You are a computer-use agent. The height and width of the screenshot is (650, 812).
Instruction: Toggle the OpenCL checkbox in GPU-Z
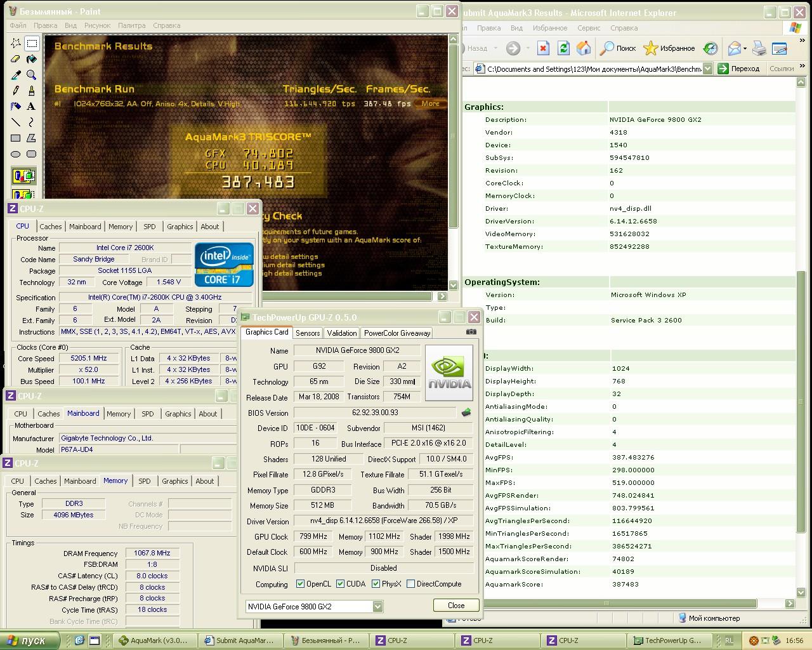point(301,584)
